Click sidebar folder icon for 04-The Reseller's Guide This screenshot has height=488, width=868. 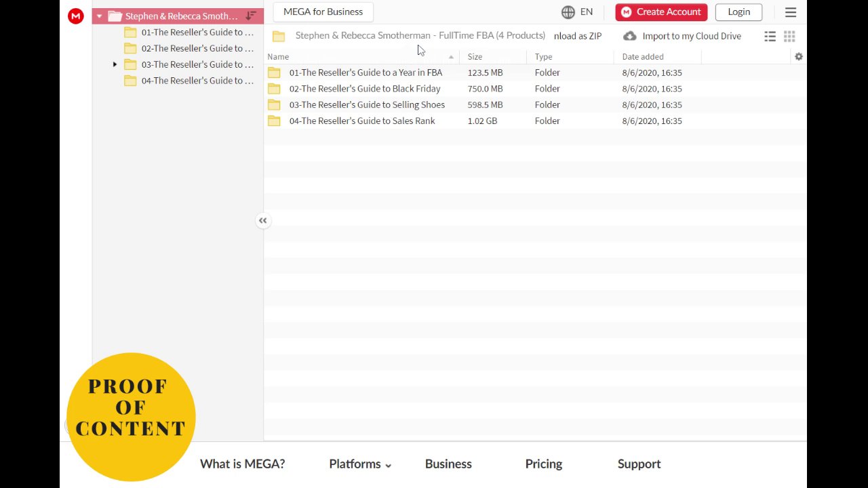[130, 81]
